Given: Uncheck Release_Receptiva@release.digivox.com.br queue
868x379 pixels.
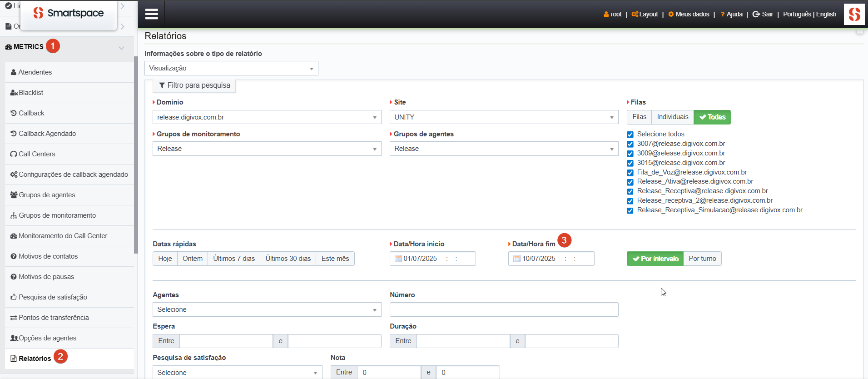Looking at the screenshot, I should [x=630, y=191].
